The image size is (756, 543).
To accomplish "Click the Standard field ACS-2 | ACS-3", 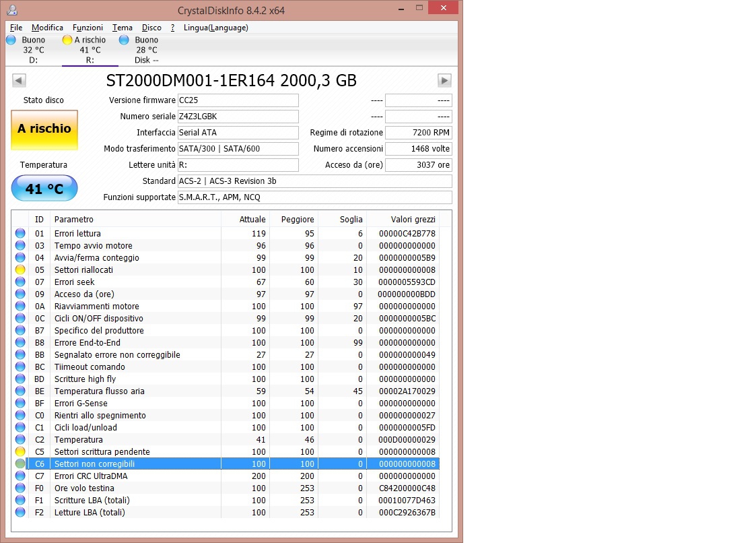I will pos(315,181).
